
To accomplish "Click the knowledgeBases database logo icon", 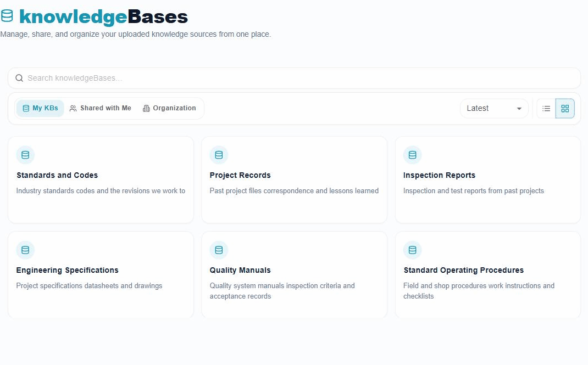I will 7,16.
